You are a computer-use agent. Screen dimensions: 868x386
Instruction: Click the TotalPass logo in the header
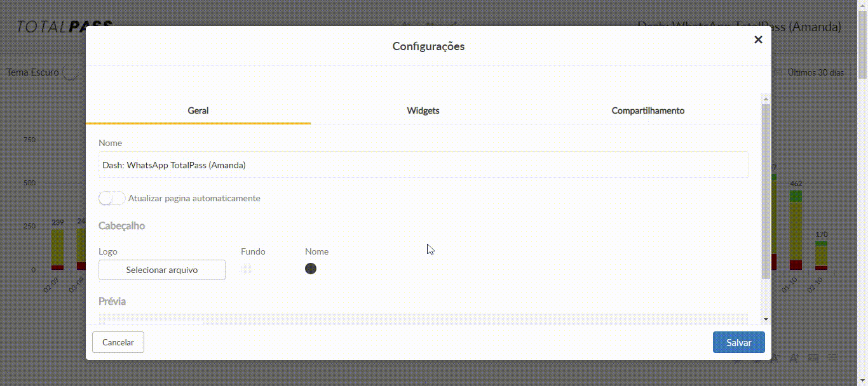click(64, 27)
